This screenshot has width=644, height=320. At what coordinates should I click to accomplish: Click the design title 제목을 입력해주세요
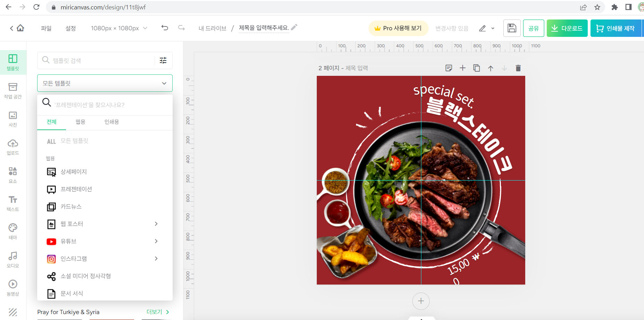click(x=264, y=28)
